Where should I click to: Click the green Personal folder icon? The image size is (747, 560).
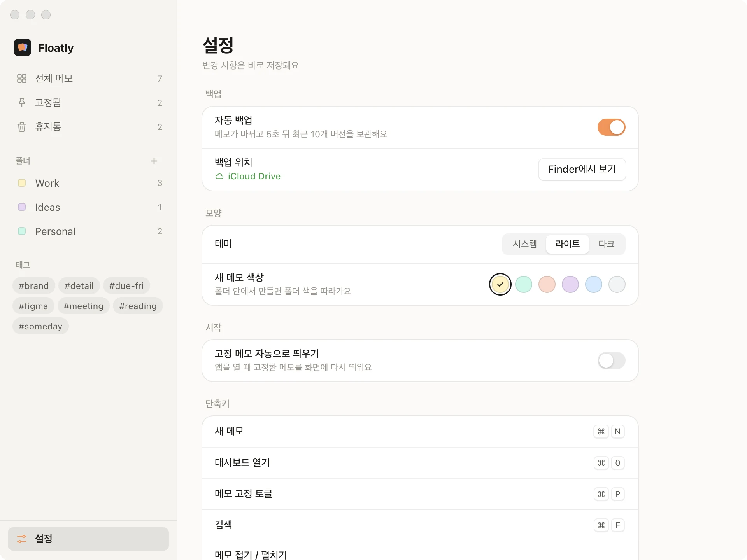pos(22,231)
